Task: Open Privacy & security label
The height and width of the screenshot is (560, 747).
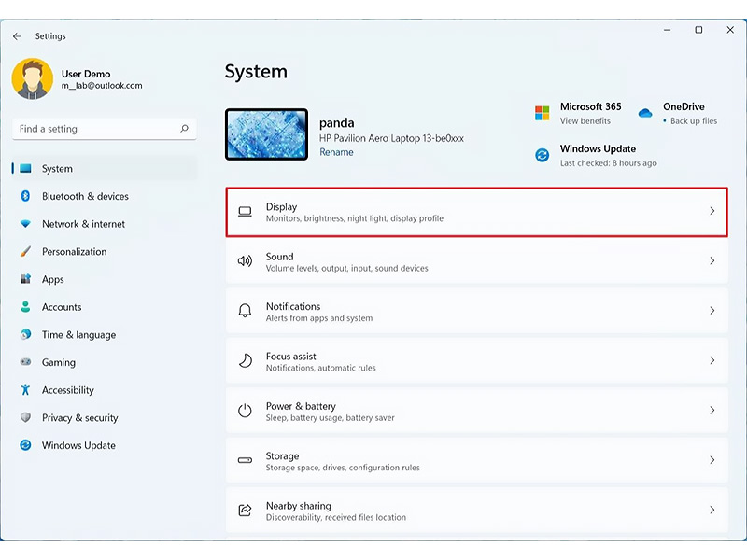Action: point(80,417)
